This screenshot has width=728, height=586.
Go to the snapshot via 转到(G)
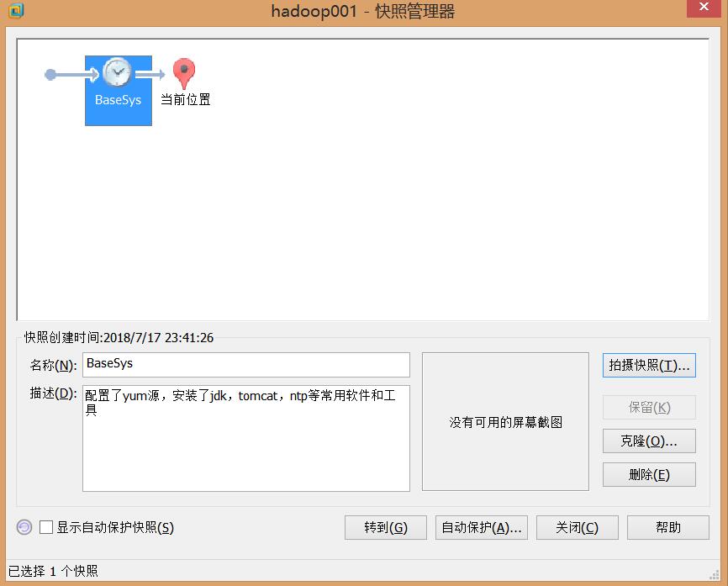click(385, 527)
